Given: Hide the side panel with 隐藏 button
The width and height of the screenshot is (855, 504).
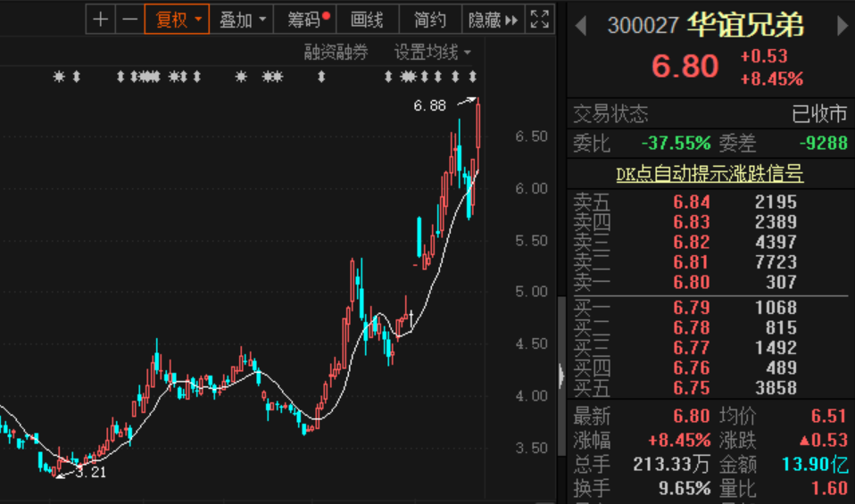Looking at the screenshot, I should [x=493, y=20].
